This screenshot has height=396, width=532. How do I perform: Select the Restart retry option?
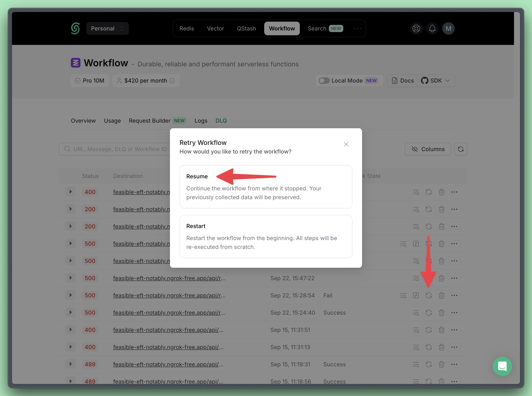point(266,236)
